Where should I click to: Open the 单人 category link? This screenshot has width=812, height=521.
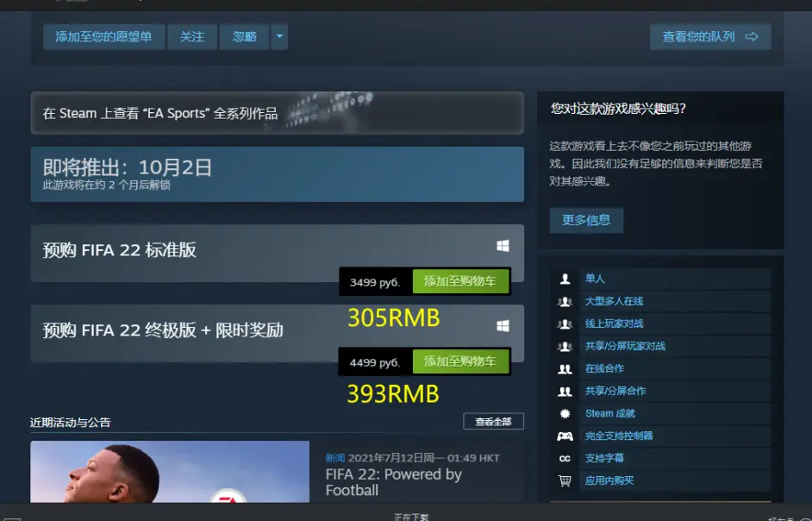coord(595,279)
